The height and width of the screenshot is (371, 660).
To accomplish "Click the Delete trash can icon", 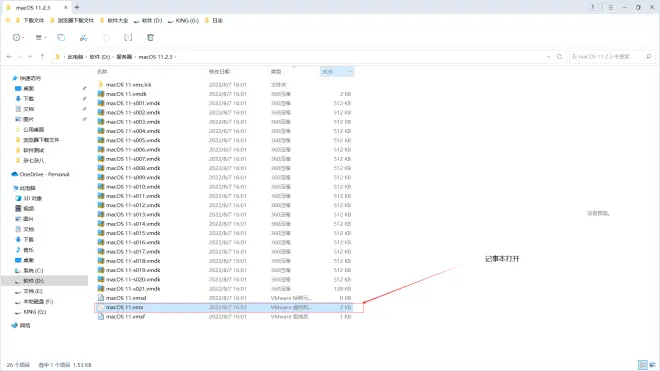I will tap(150, 37).
